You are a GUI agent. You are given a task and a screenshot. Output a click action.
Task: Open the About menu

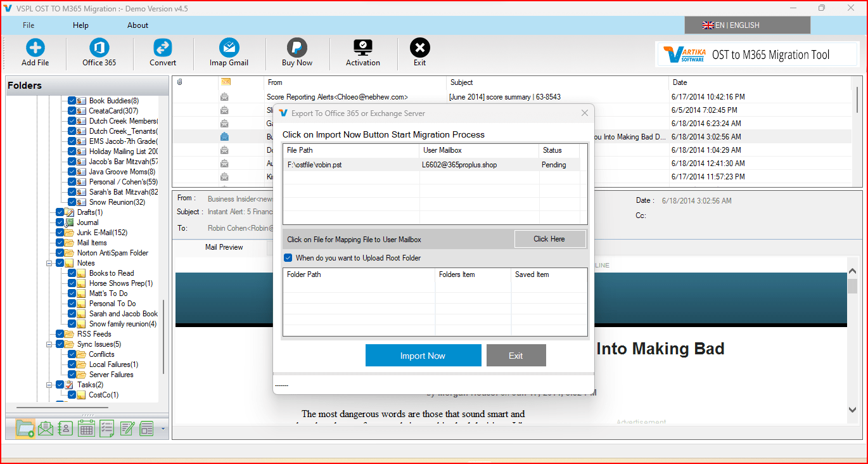click(137, 25)
